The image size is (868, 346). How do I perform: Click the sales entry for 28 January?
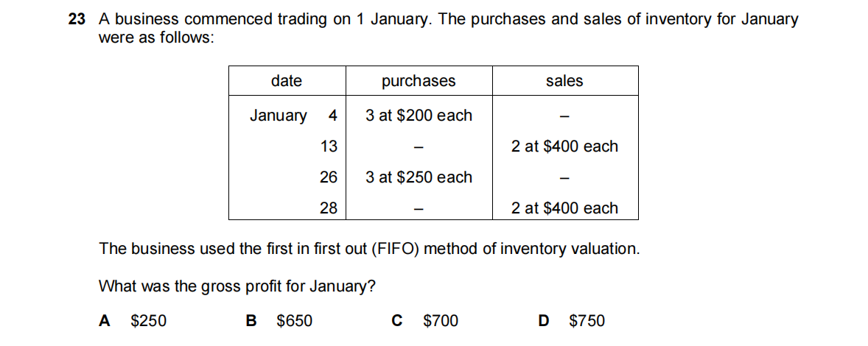pyautogui.click(x=564, y=208)
